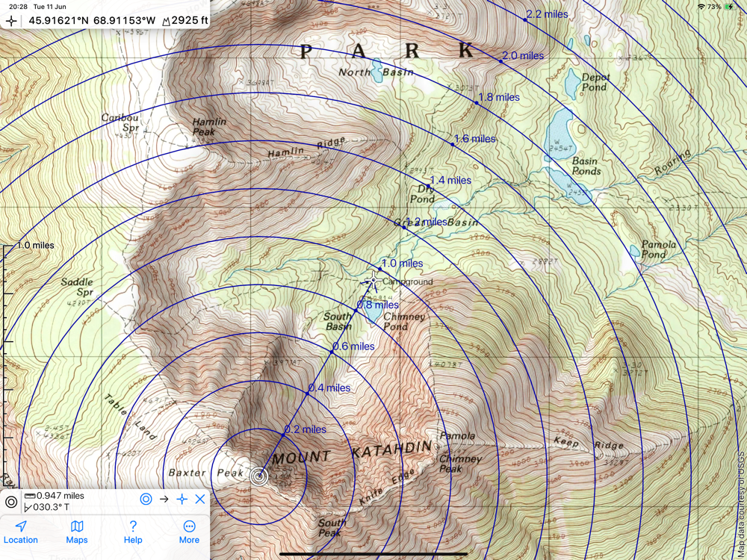Image resolution: width=747 pixels, height=560 pixels.
Task: Tap the Table Land map label
Action: [131, 417]
